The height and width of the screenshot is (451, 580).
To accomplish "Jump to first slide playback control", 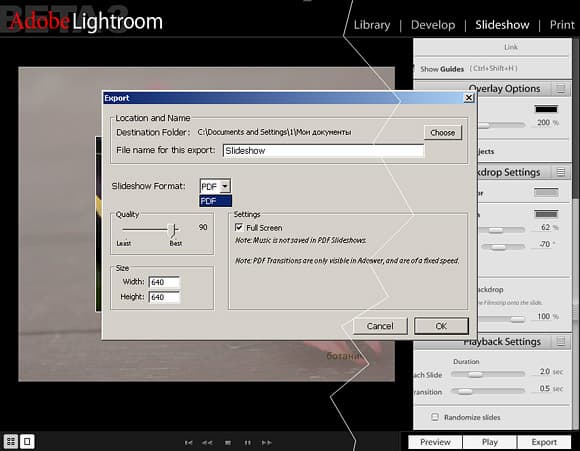I will (189, 442).
